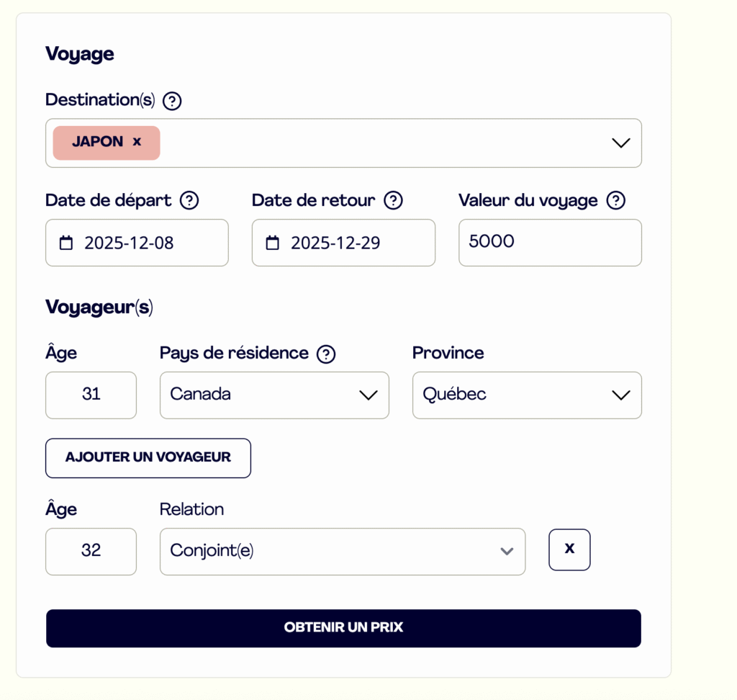The width and height of the screenshot is (737, 700).
Task: Remove the JAPON destination tag
Action: (137, 142)
